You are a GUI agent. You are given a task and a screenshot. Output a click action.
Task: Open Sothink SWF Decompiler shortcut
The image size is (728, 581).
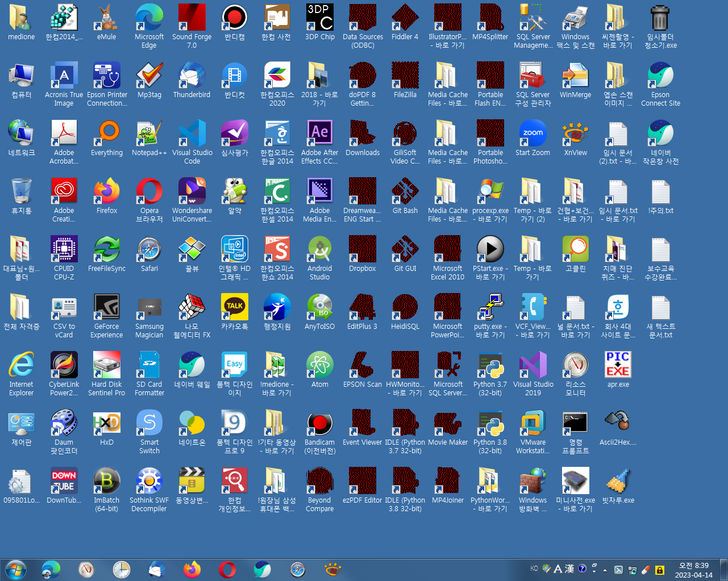tap(149, 490)
